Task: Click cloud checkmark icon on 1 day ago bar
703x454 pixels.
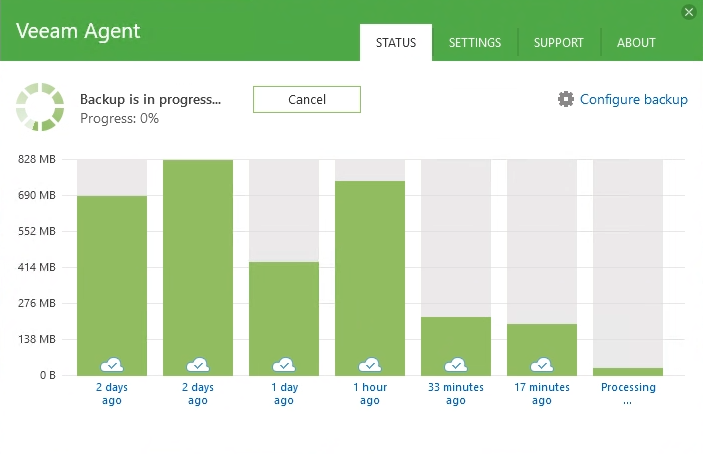Action: pyautogui.click(x=284, y=364)
